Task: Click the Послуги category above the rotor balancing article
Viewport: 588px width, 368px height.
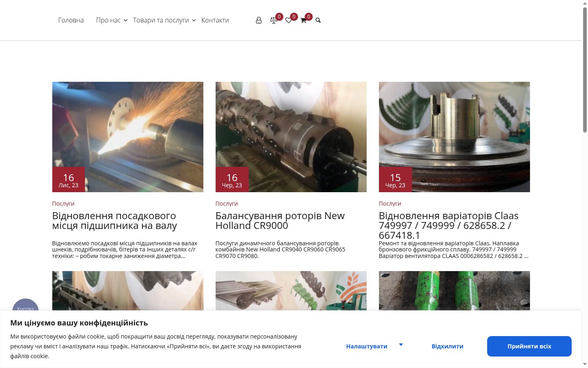Action: pyautogui.click(x=227, y=203)
